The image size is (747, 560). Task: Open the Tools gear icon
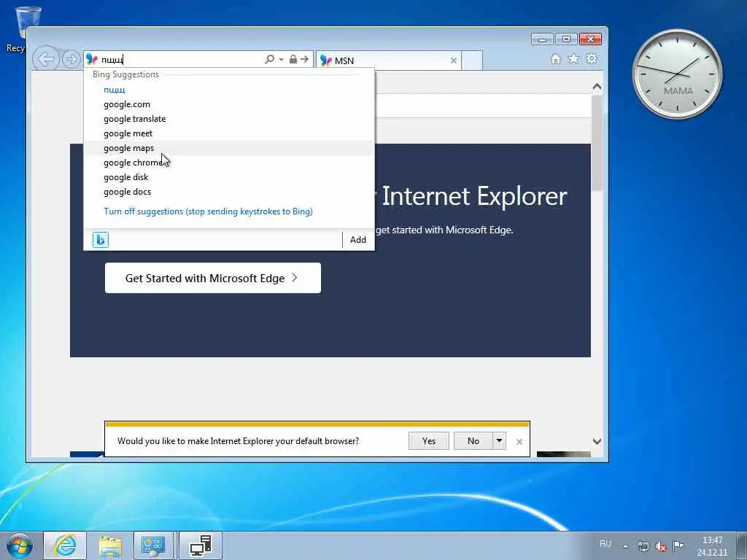click(591, 58)
